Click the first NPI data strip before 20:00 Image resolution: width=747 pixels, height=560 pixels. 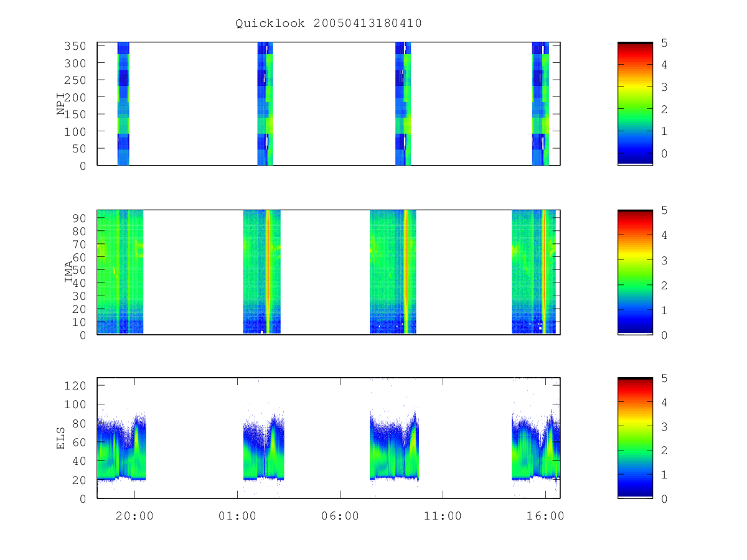coord(123,103)
